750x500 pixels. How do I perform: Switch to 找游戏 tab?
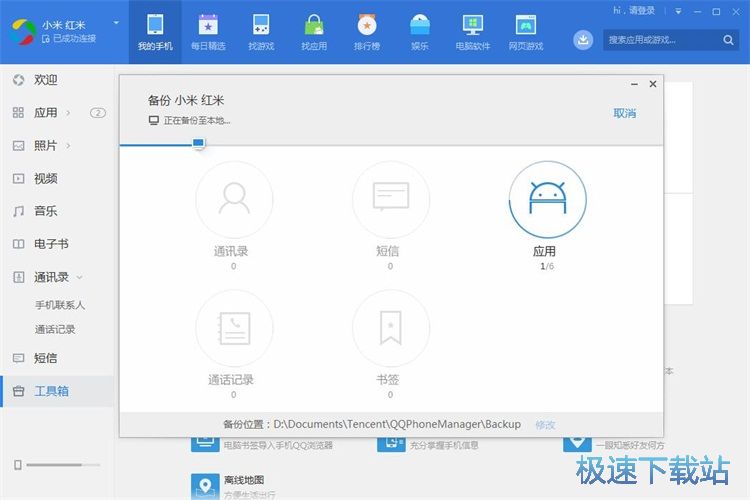pyautogui.click(x=261, y=32)
